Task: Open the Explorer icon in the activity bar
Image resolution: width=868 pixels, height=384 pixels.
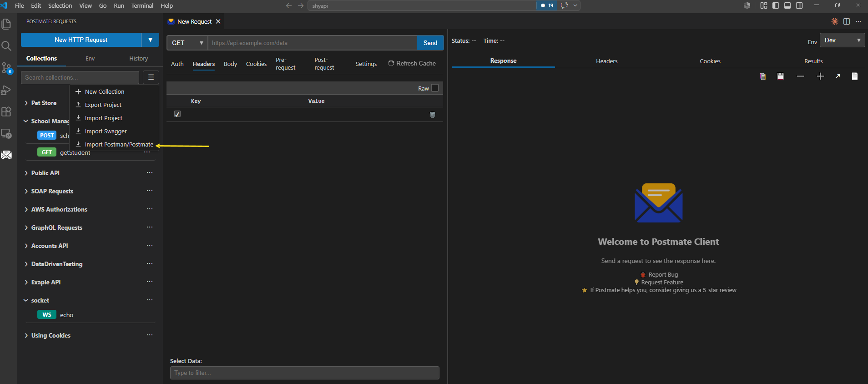Action: 6,24
